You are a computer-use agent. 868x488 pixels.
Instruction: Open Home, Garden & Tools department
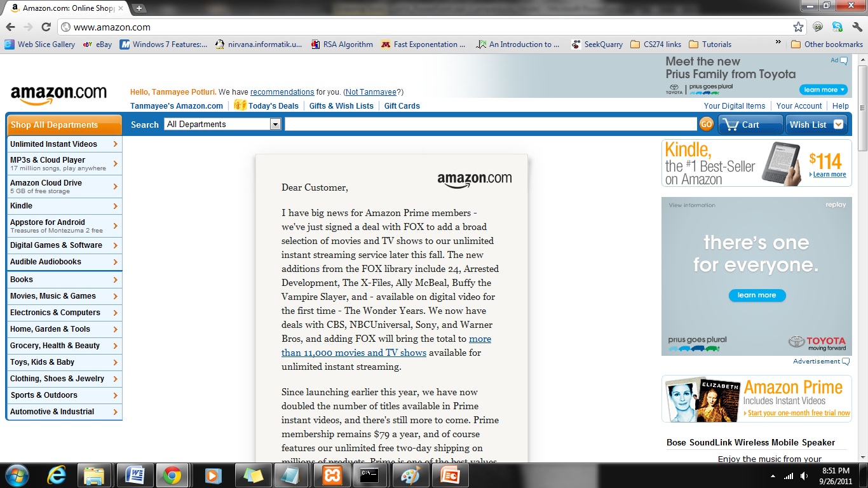coord(64,329)
